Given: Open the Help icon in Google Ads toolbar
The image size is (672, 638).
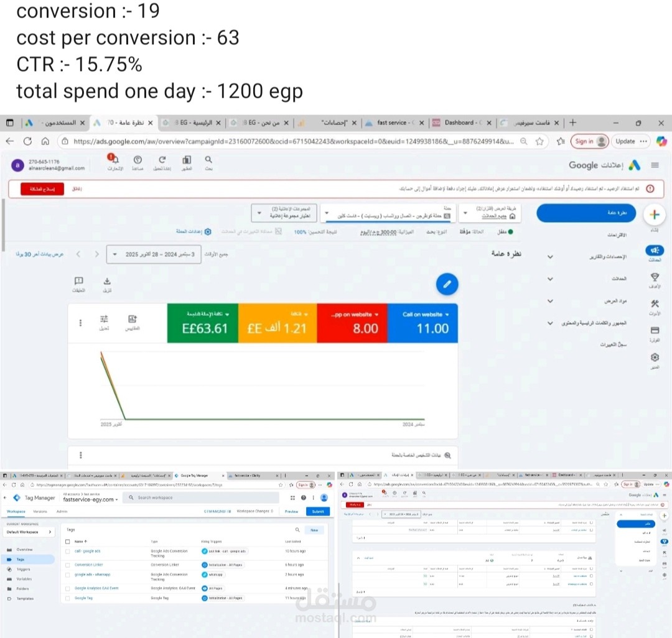Looking at the screenshot, I should tap(138, 160).
